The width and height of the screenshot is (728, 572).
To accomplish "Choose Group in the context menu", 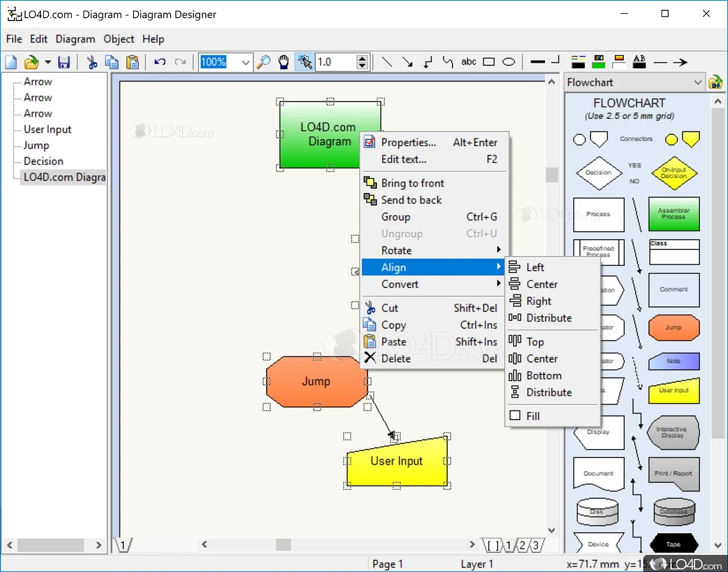I will tap(435, 217).
